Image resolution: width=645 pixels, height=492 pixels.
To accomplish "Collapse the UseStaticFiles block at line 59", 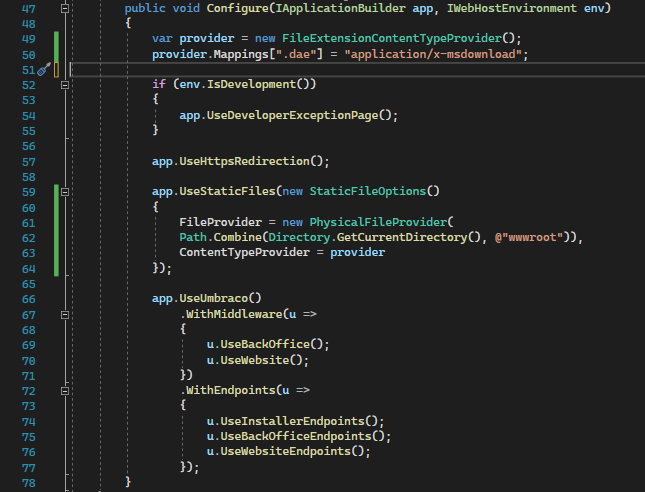I will coord(65,192).
